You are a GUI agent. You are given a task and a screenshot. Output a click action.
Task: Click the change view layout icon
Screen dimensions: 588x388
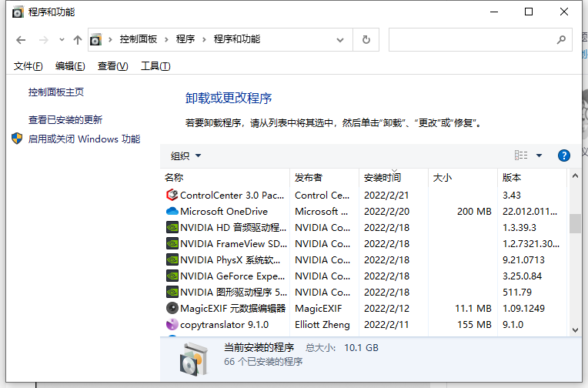point(521,156)
